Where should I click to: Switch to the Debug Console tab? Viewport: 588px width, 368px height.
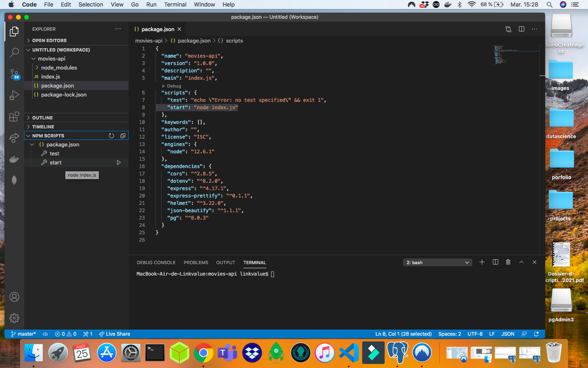point(156,263)
